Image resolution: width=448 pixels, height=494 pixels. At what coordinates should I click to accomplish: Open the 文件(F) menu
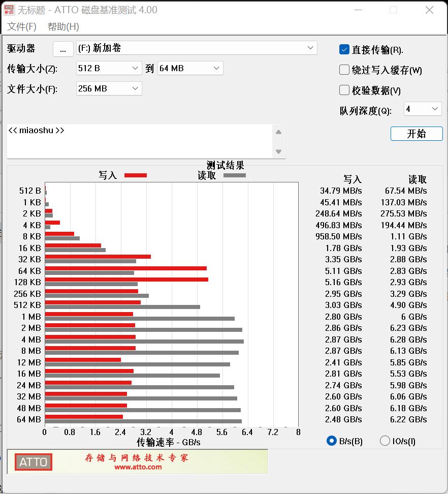coord(22,26)
